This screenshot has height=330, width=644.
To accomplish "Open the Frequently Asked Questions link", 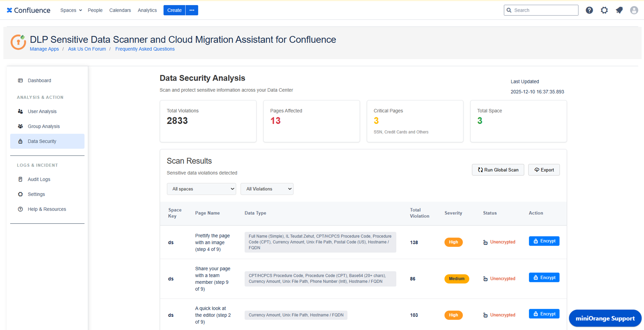I will [x=145, y=49].
